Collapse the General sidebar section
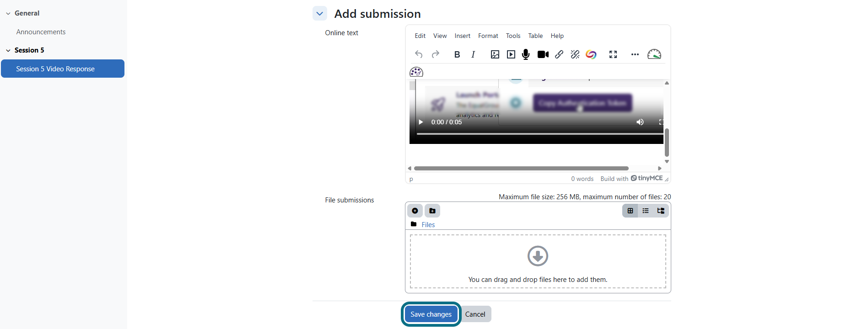This screenshot has height=329, width=868. tap(8, 13)
